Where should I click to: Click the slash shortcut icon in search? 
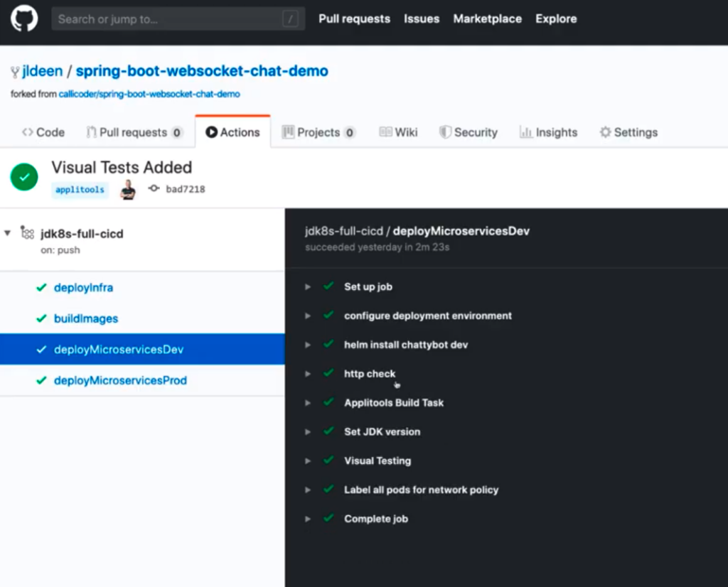290,19
